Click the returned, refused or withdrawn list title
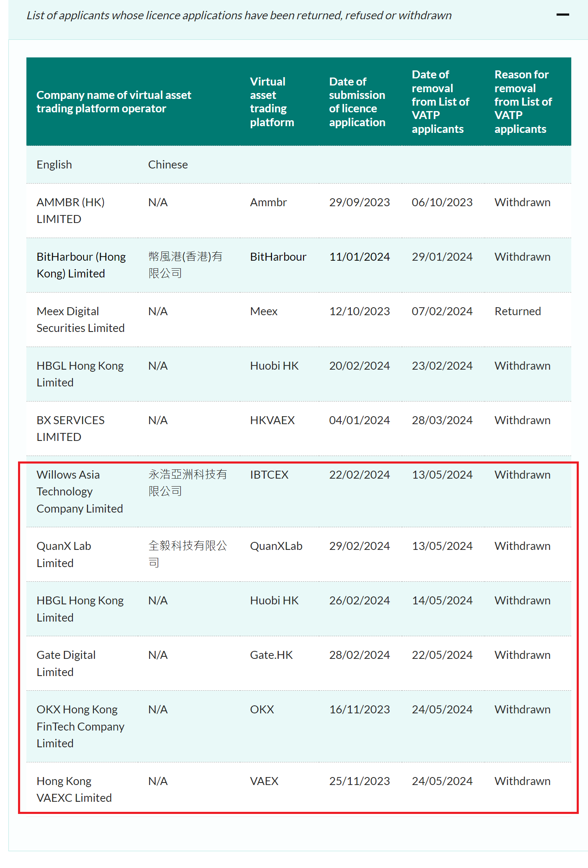The image size is (588, 868). pyautogui.click(x=239, y=16)
